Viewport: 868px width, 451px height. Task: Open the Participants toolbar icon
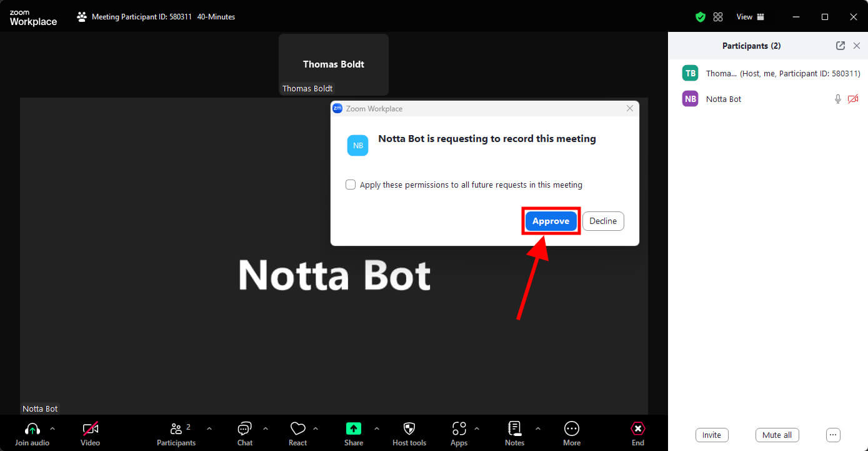tap(176, 429)
